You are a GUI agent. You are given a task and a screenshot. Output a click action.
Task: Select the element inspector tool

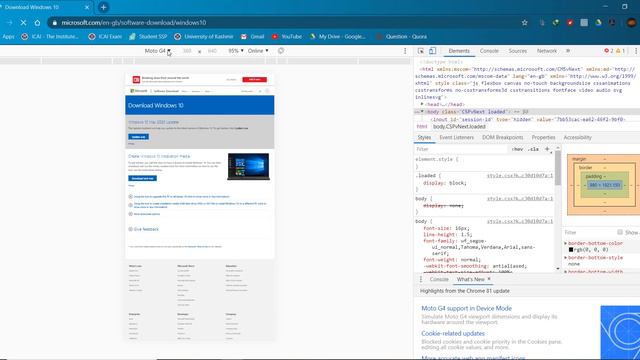click(421, 51)
